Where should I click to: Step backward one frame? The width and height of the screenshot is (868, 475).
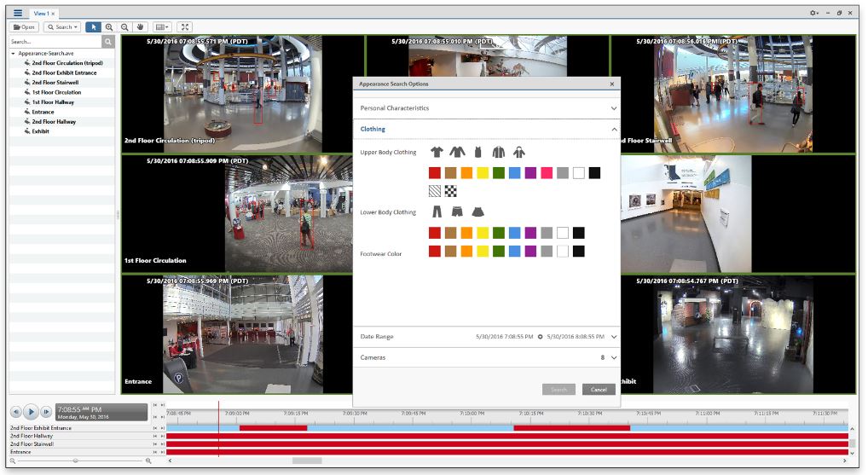click(16, 412)
